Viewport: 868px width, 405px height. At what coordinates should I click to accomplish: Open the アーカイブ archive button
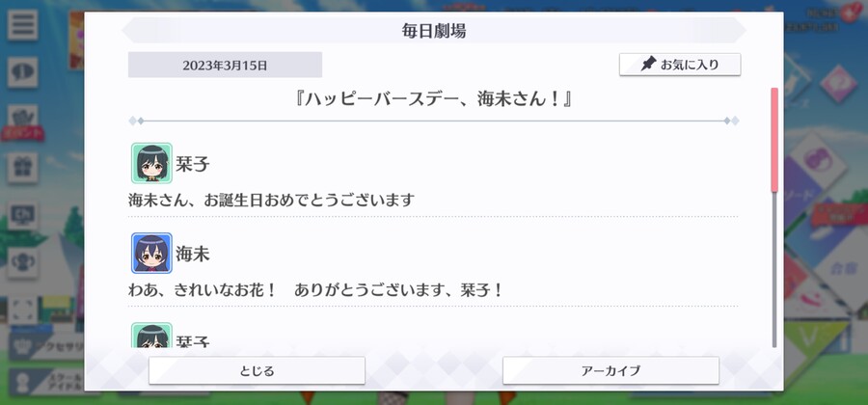[610, 370]
